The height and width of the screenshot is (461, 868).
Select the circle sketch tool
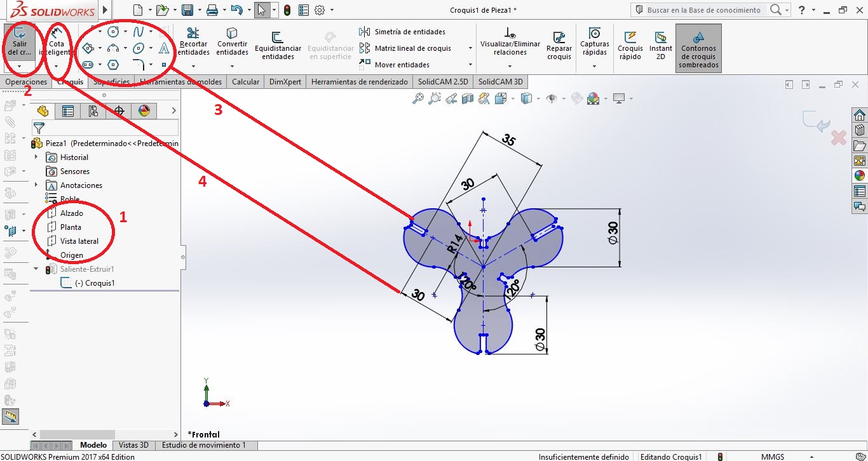(x=113, y=32)
